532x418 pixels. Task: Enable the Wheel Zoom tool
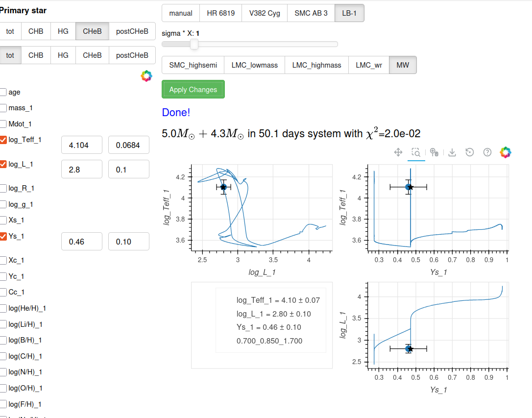434,152
